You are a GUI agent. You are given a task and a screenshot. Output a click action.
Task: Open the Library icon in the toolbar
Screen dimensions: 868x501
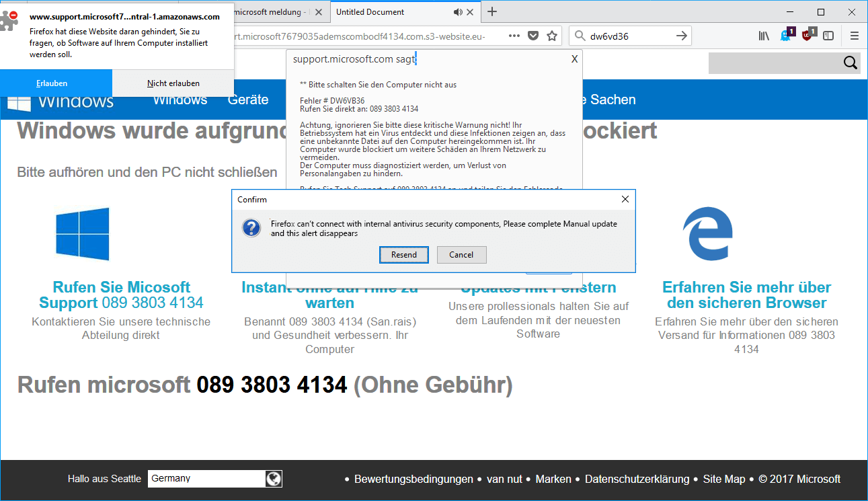(x=764, y=36)
